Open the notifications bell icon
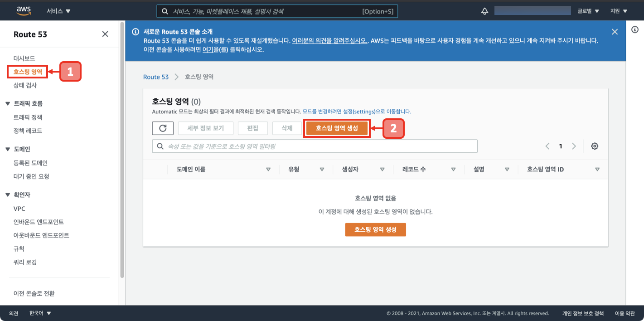Viewport: 644px width, 321px height. [485, 11]
